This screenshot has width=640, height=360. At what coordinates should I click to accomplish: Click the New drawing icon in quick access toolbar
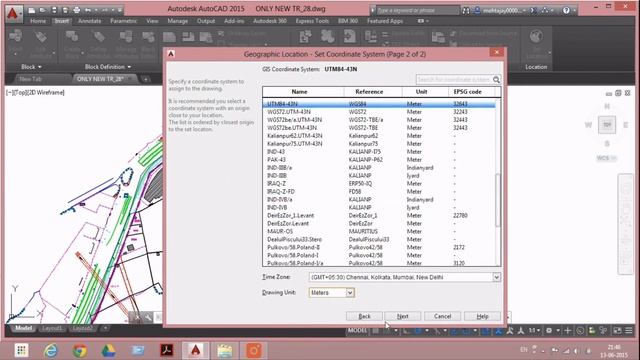click(x=31, y=10)
